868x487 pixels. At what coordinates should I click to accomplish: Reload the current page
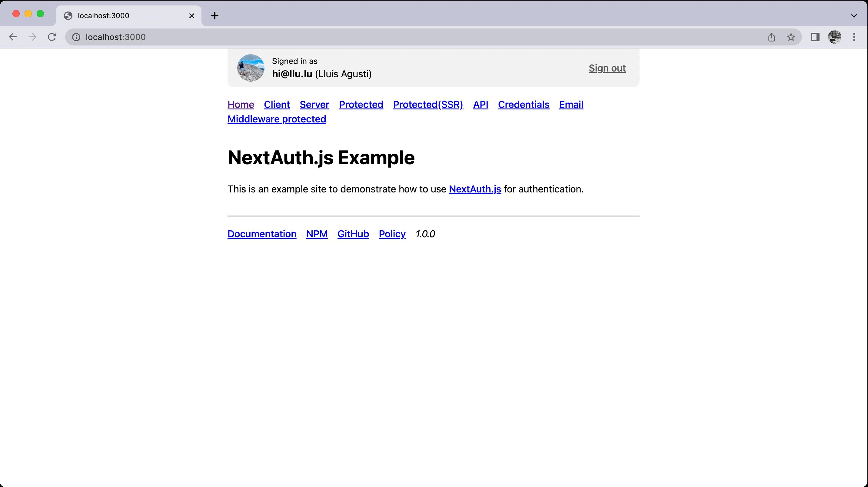tap(52, 37)
